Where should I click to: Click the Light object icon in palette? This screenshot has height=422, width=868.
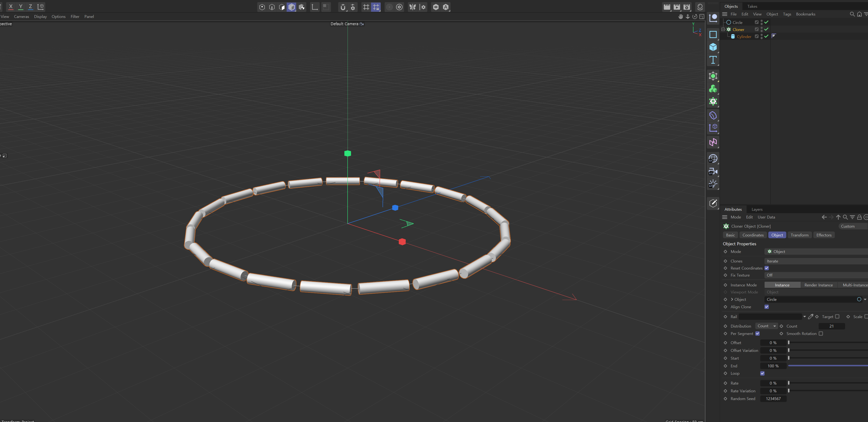(713, 184)
